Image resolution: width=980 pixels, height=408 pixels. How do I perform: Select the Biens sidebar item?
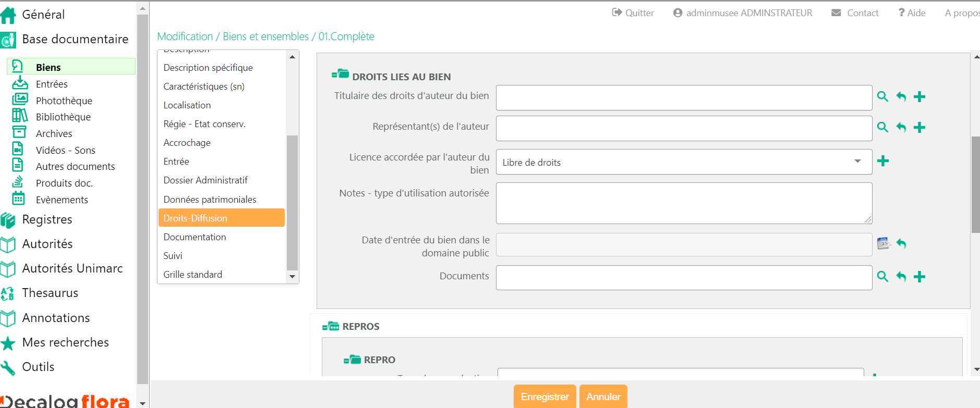pos(71,67)
